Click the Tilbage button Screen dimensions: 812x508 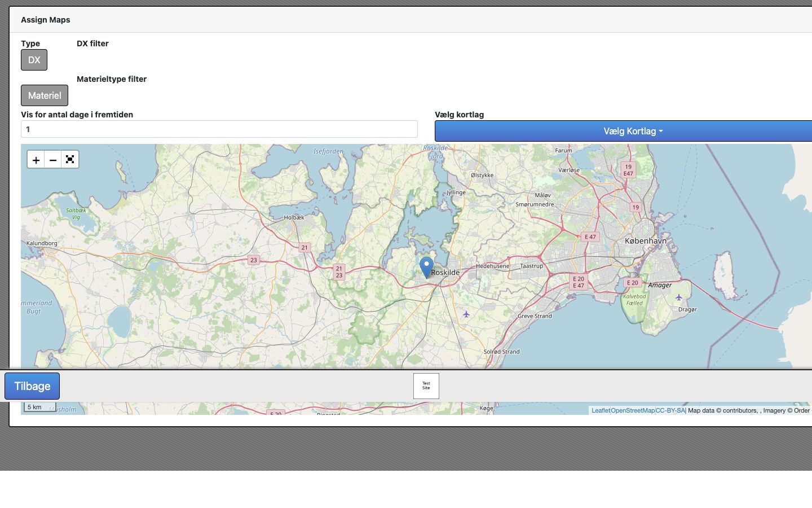(32, 386)
